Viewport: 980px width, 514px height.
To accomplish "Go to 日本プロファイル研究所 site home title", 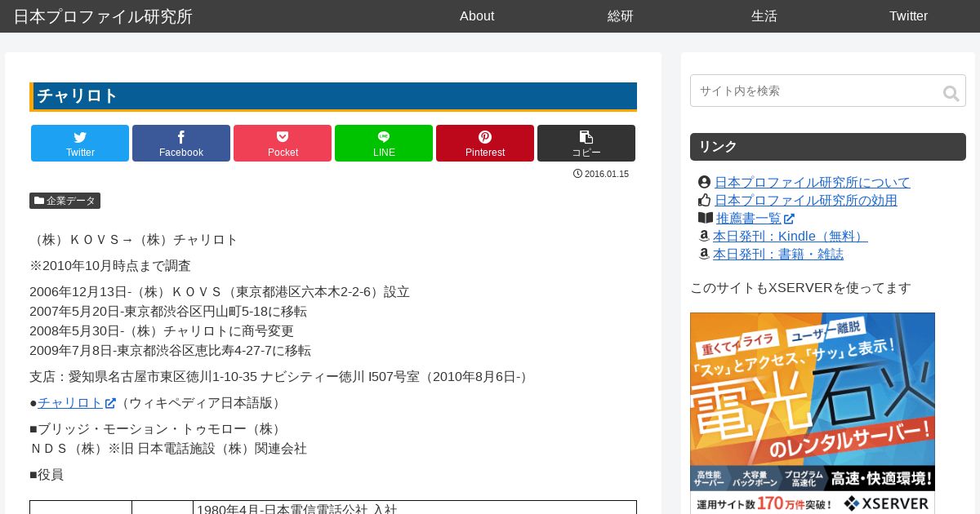I will tap(103, 16).
